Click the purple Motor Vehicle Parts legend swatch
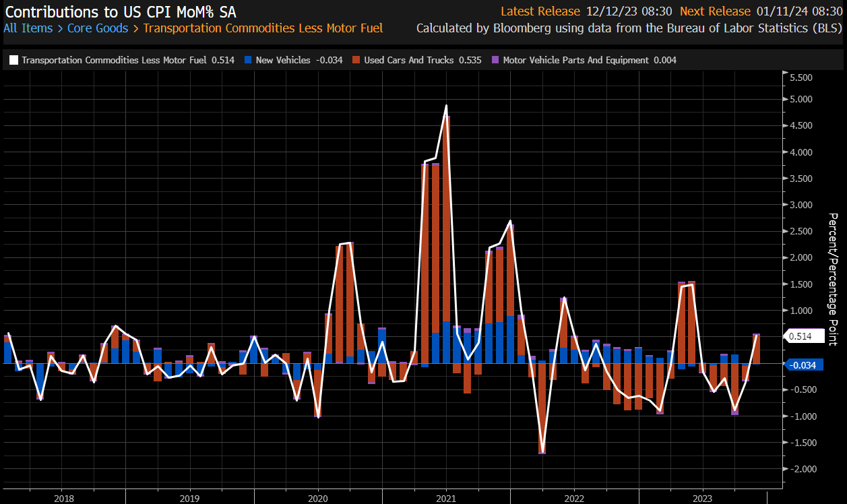This screenshot has width=847, height=504. (x=496, y=61)
